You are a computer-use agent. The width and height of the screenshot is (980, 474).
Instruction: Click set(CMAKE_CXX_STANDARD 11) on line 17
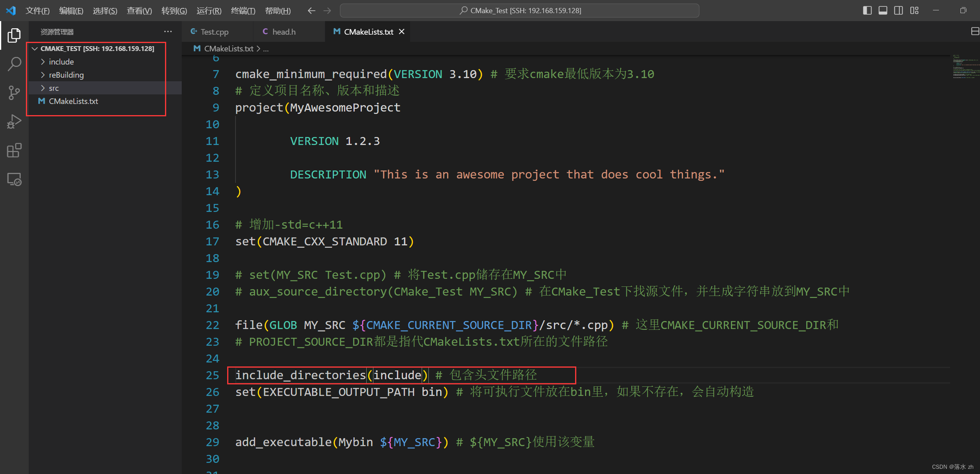coord(324,241)
